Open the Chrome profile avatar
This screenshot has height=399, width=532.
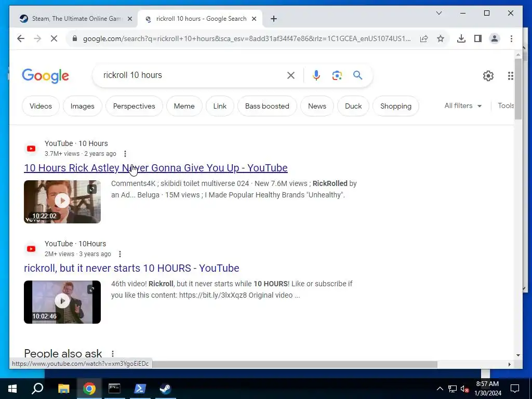[495, 38]
